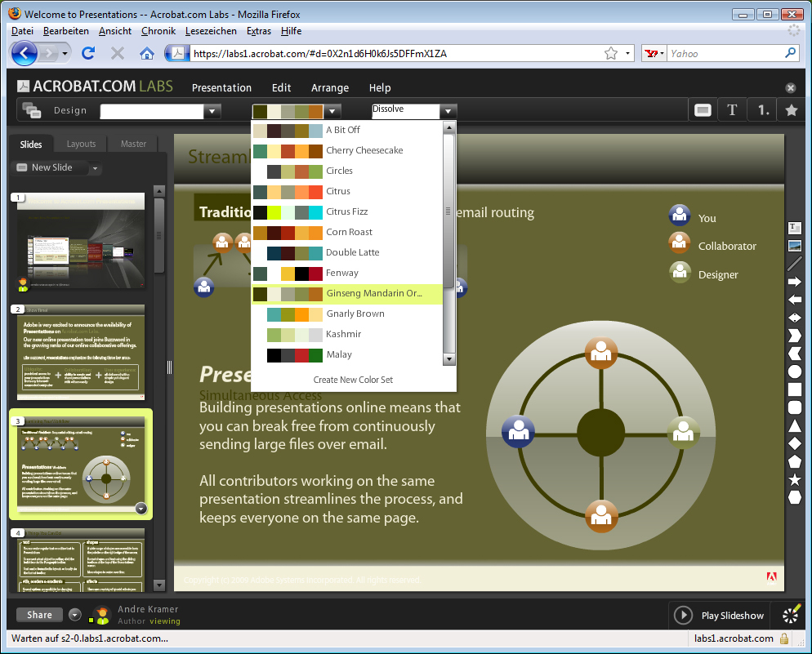Open the numbered list options button

762,110
